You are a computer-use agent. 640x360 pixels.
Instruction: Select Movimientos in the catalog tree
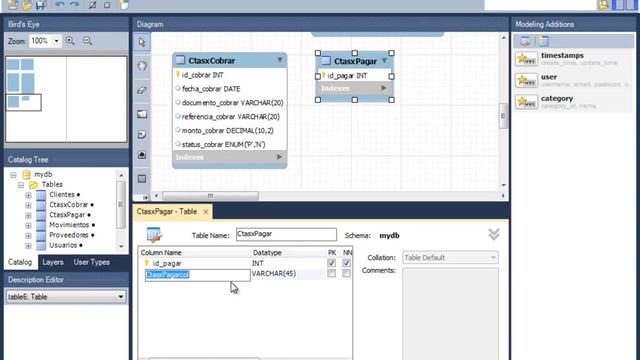(69, 225)
